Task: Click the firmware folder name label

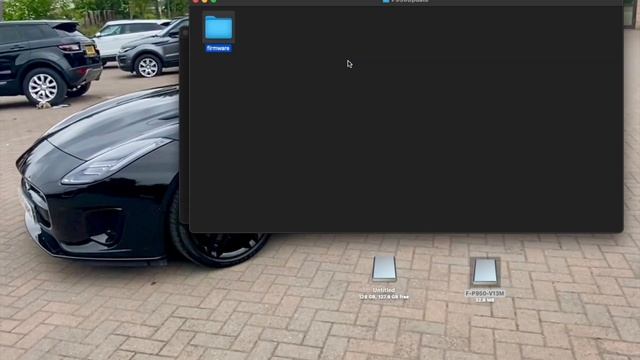Action: 218,49
